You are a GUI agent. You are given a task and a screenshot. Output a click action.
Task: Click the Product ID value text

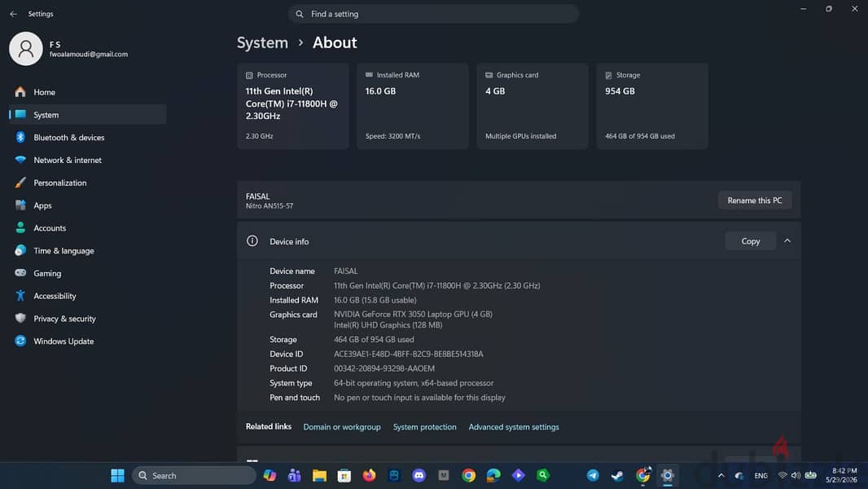384,368
